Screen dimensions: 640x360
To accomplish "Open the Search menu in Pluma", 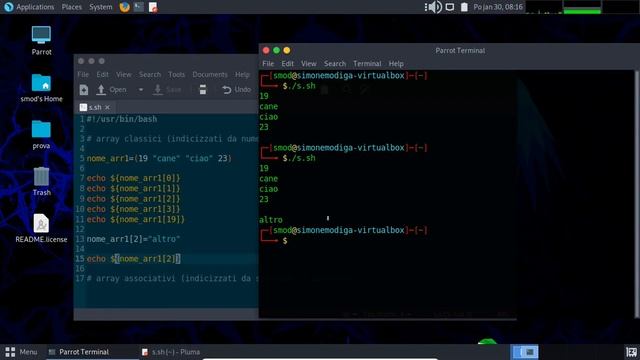I will (150, 74).
